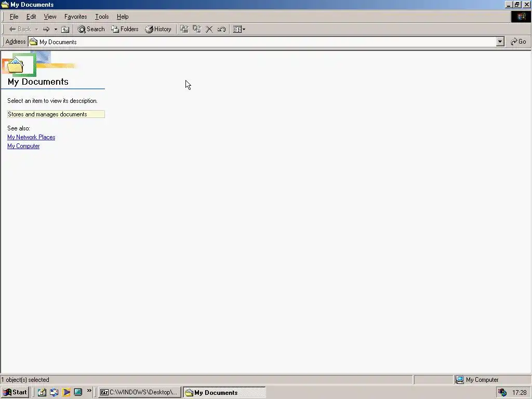Click the folder icon in Address bar
Viewport: 532px width, 399px height.
click(33, 42)
